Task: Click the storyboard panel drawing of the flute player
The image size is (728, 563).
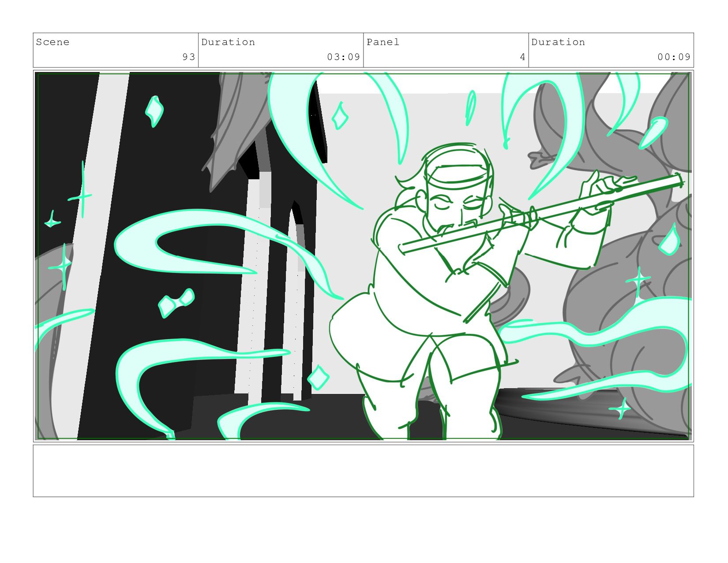Action: click(363, 256)
